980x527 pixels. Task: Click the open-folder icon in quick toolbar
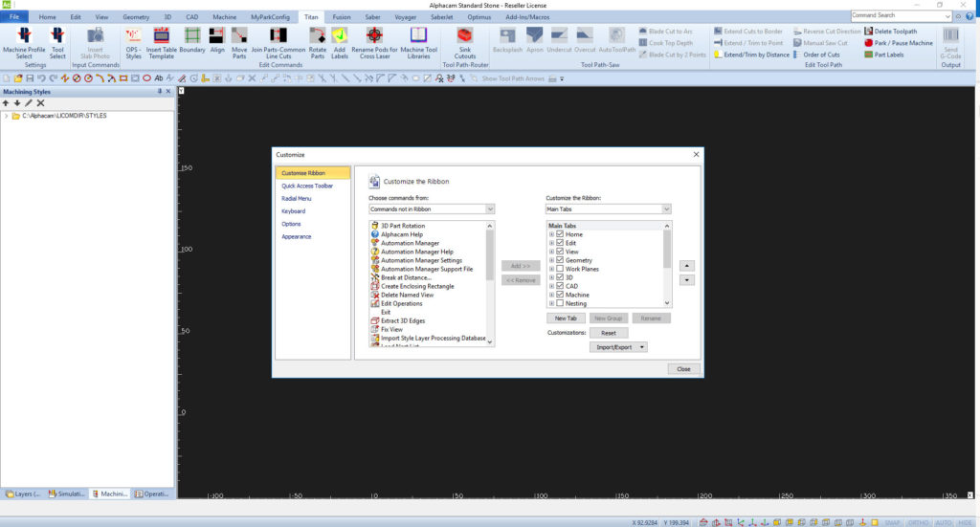[18, 78]
